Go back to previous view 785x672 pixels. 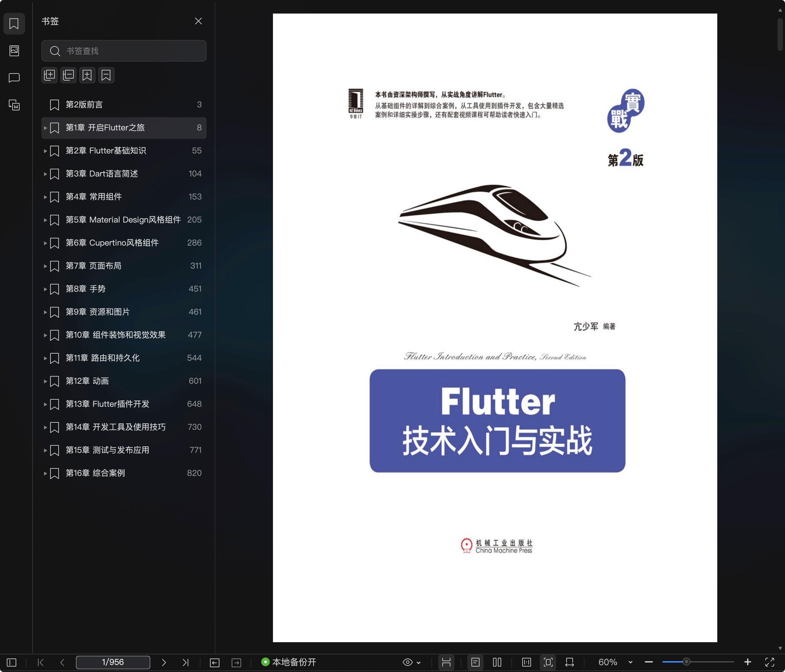coord(214,662)
